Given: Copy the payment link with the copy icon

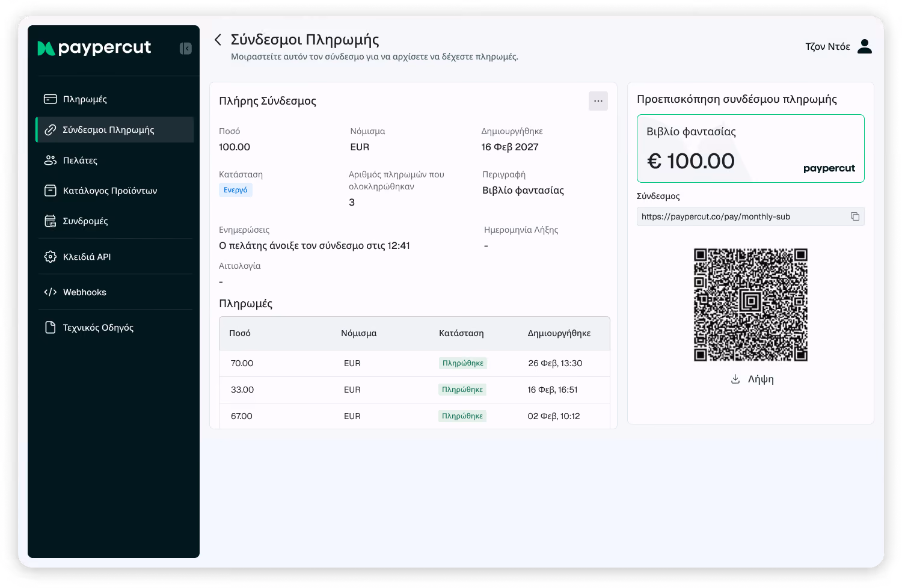Looking at the screenshot, I should coord(855,216).
